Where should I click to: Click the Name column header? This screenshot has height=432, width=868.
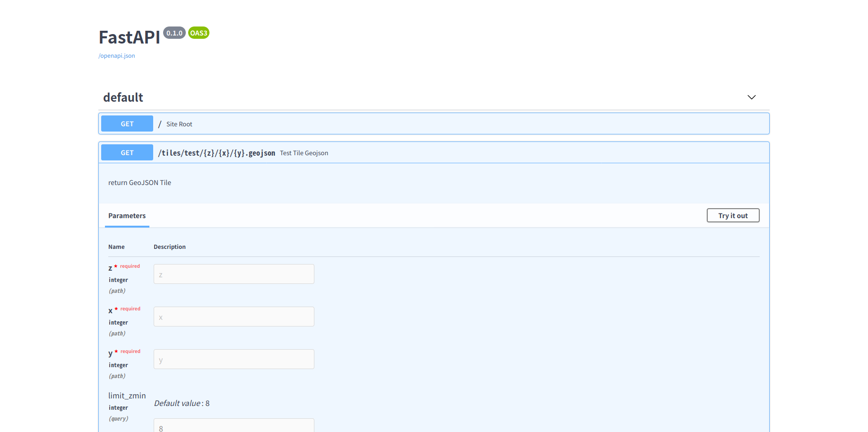[116, 247]
